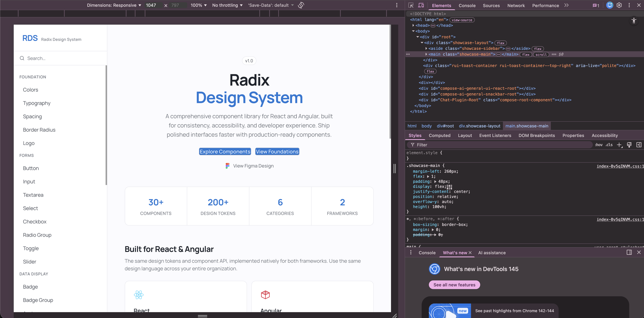Toggle the :hov element state button
Image resolution: width=644 pixels, height=318 pixels.
point(599,145)
